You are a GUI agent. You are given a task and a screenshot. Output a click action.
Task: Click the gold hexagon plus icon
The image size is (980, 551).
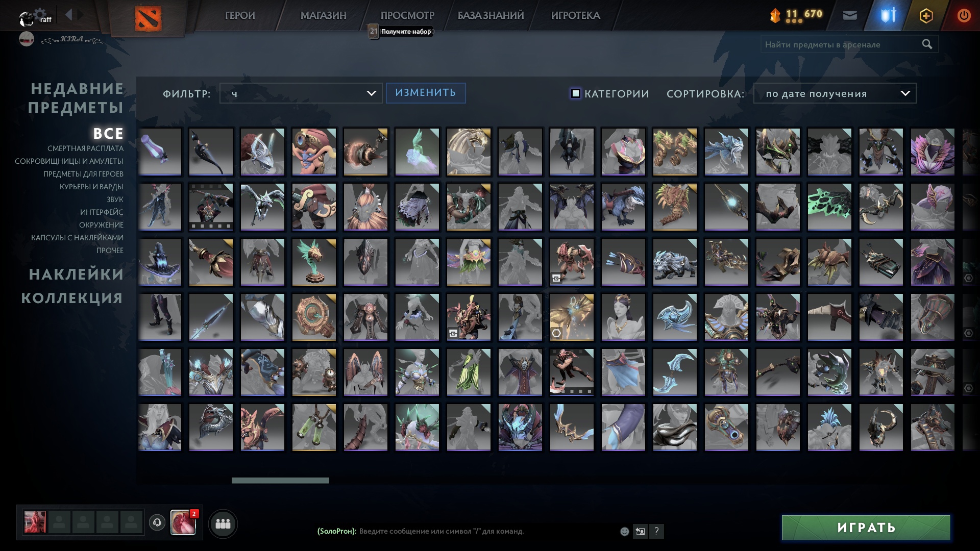click(x=926, y=16)
